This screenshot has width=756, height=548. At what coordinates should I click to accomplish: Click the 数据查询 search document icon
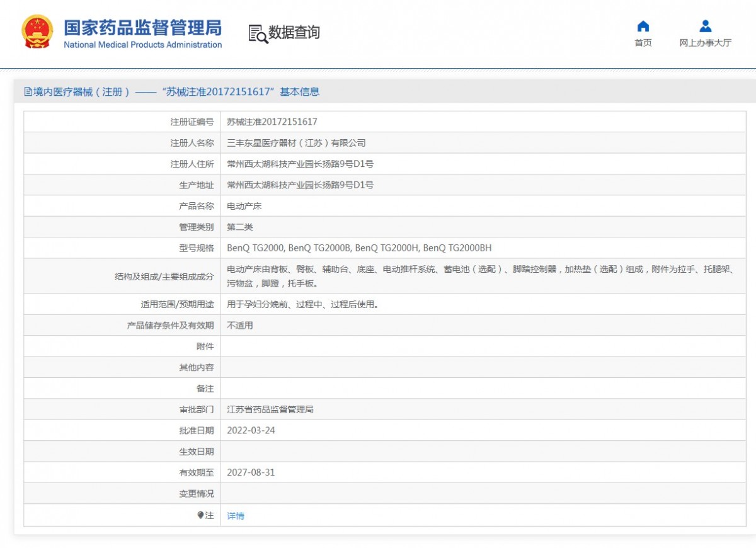(258, 33)
